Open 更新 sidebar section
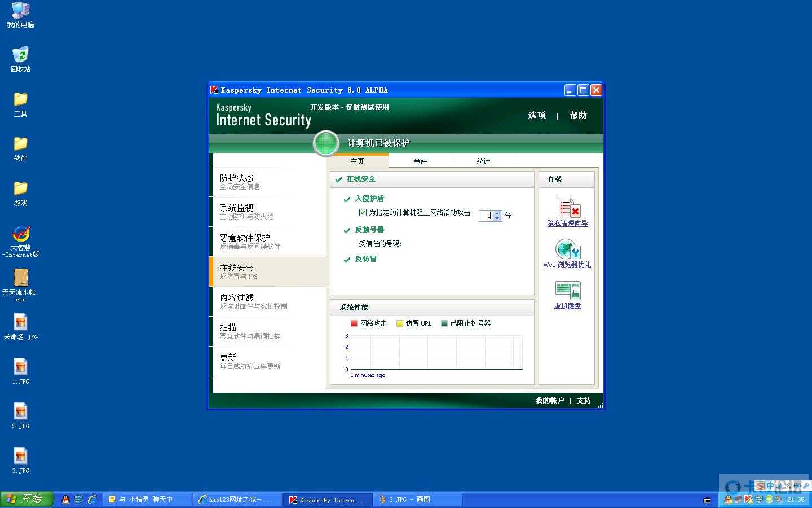The height and width of the screenshot is (508, 812). [x=270, y=361]
